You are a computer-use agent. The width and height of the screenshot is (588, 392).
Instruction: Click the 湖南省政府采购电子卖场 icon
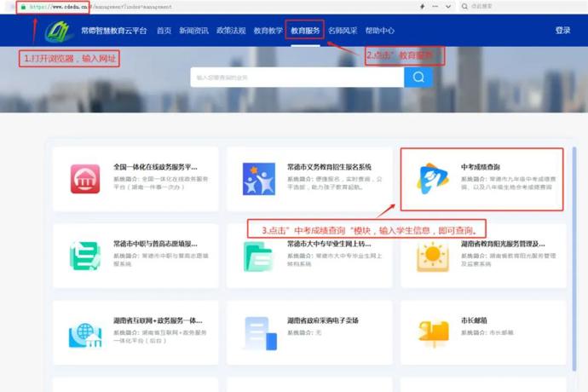pyautogui.click(x=258, y=332)
